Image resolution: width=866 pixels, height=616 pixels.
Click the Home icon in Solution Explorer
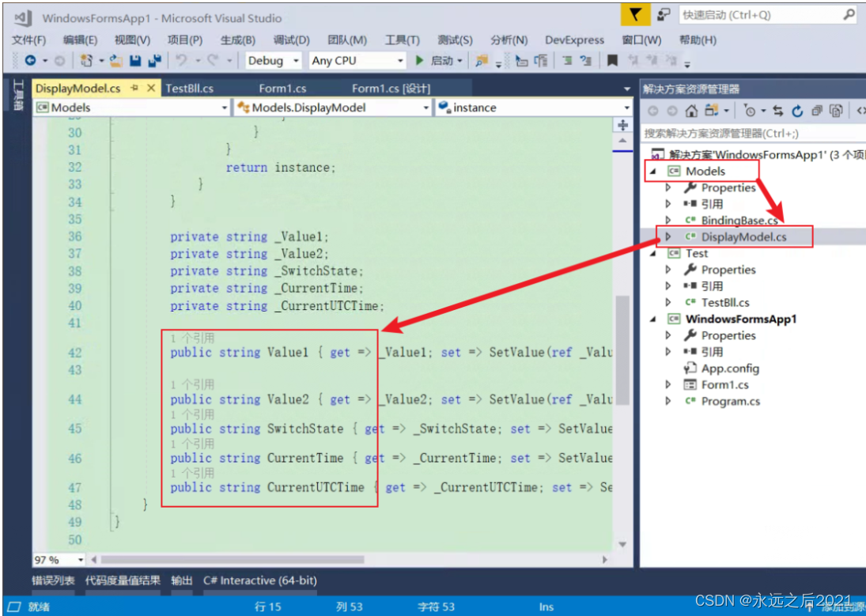click(x=692, y=111)
